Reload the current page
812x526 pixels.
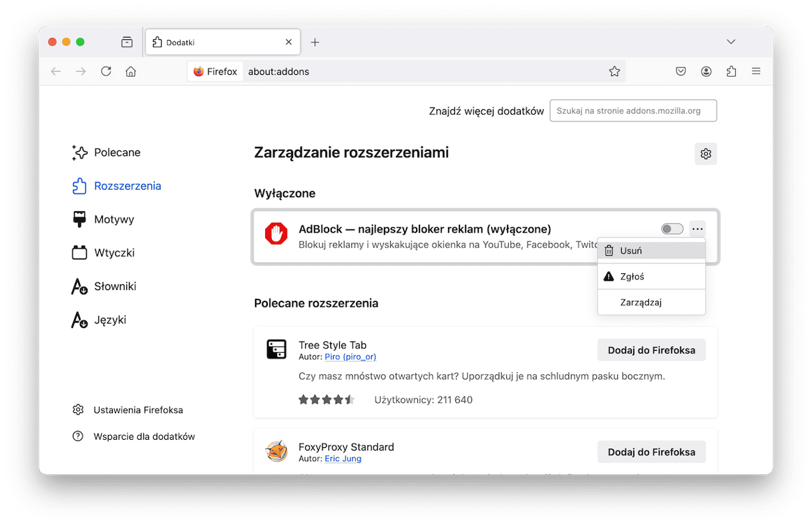(106, 72)
